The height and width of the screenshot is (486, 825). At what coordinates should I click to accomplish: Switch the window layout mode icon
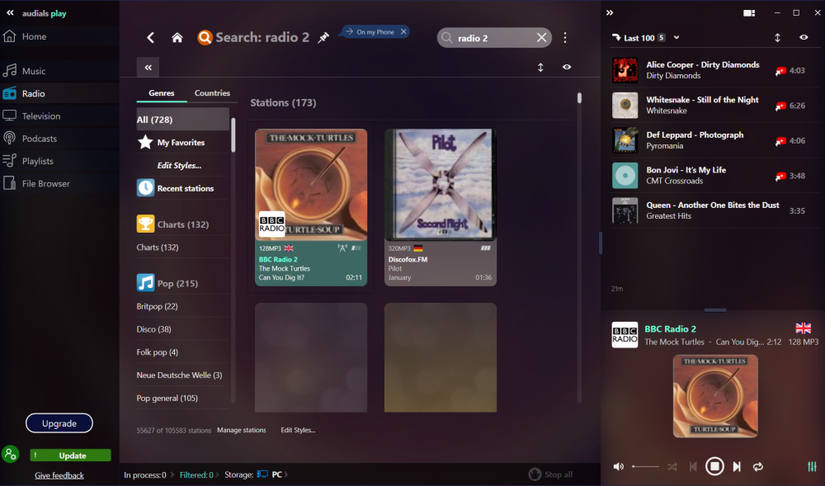[x=749, y=13]
